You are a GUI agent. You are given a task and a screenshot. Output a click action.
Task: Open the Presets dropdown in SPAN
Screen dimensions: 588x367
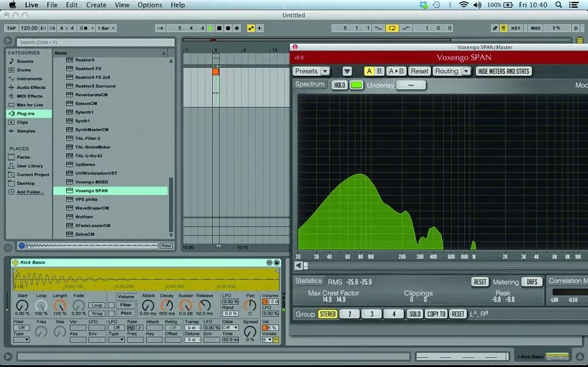point(311,71)
